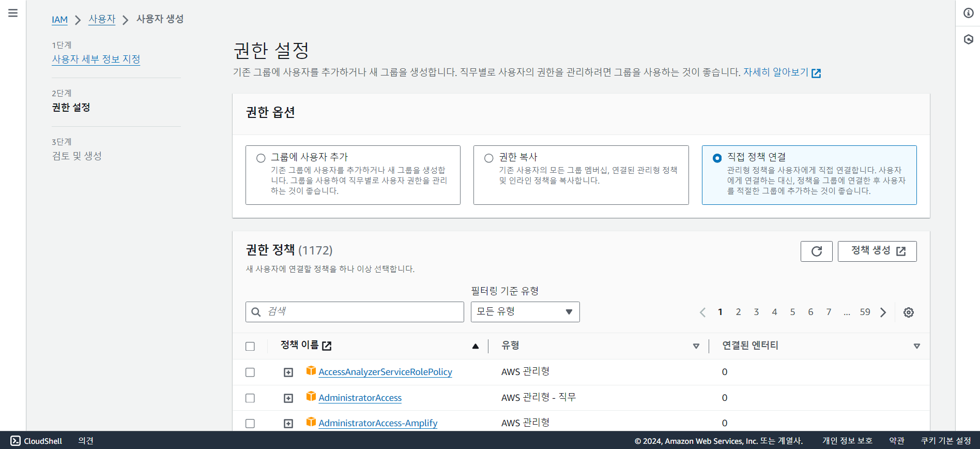Viewport: 980px width, 449px height.
Task: Open table preferences gear icon
Action: pos(909,312)
